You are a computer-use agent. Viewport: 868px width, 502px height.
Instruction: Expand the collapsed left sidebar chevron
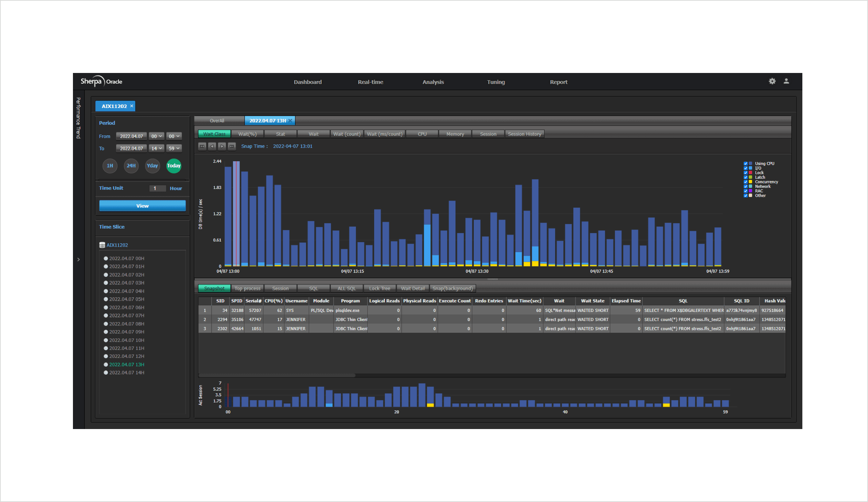point(78,260)
